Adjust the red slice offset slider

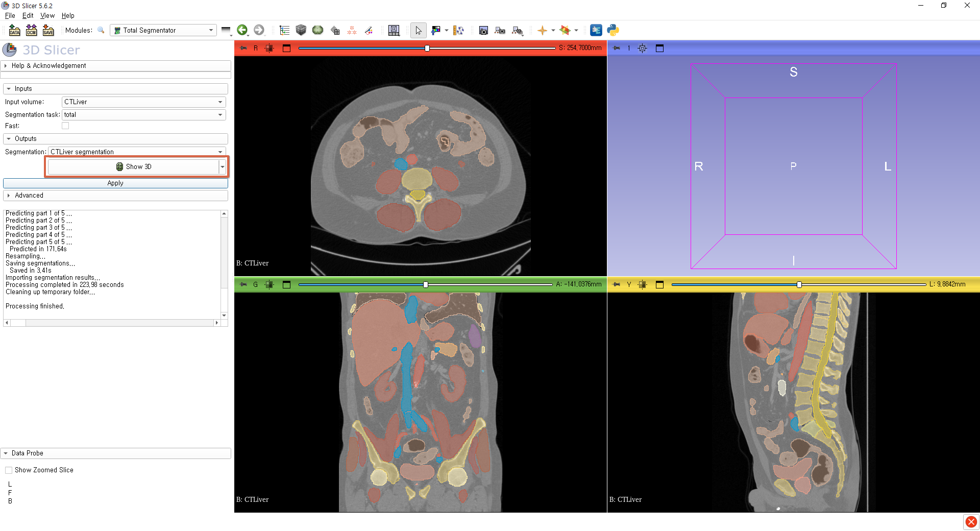click(x=427, y=48)
